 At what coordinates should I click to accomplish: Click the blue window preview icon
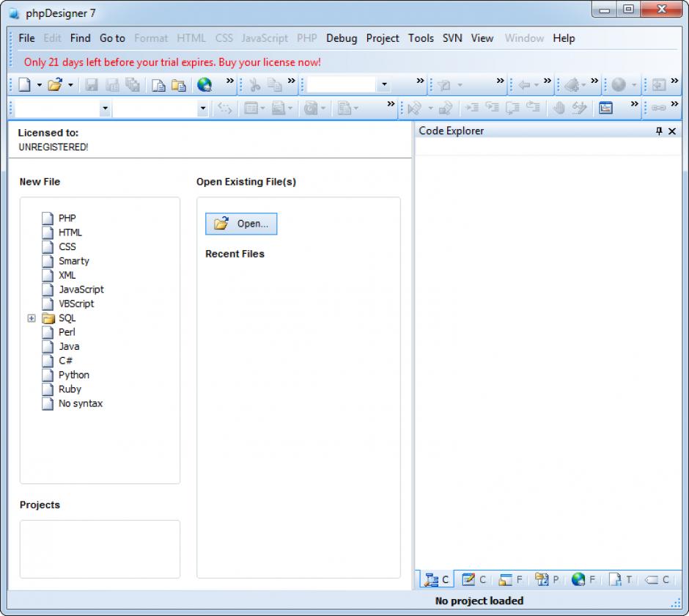coord(605,108)
